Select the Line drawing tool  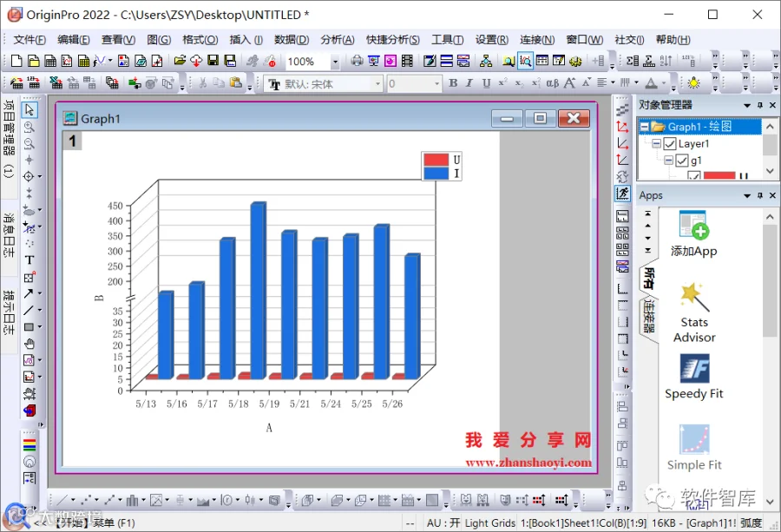point(29,310)
